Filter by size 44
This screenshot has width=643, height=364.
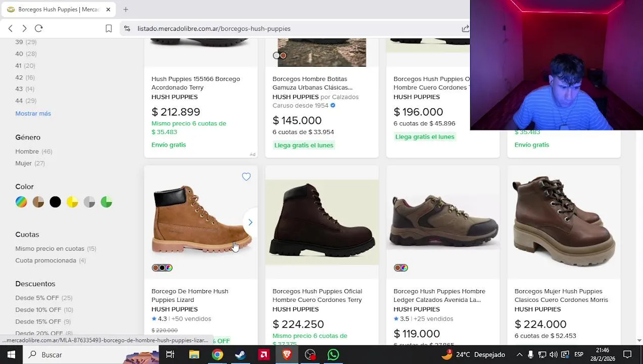26,101
